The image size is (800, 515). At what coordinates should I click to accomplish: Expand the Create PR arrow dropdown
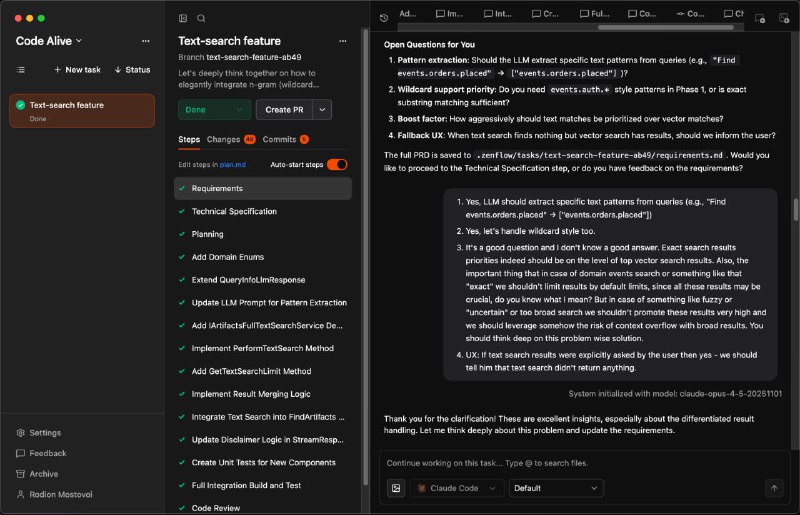coord(322,110)
